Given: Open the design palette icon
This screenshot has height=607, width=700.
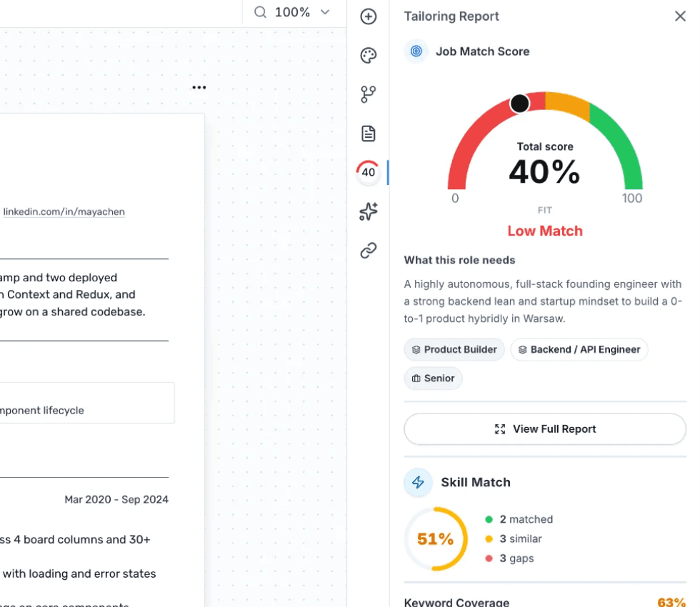Looking at the screenshot, I should click(369, 56).
